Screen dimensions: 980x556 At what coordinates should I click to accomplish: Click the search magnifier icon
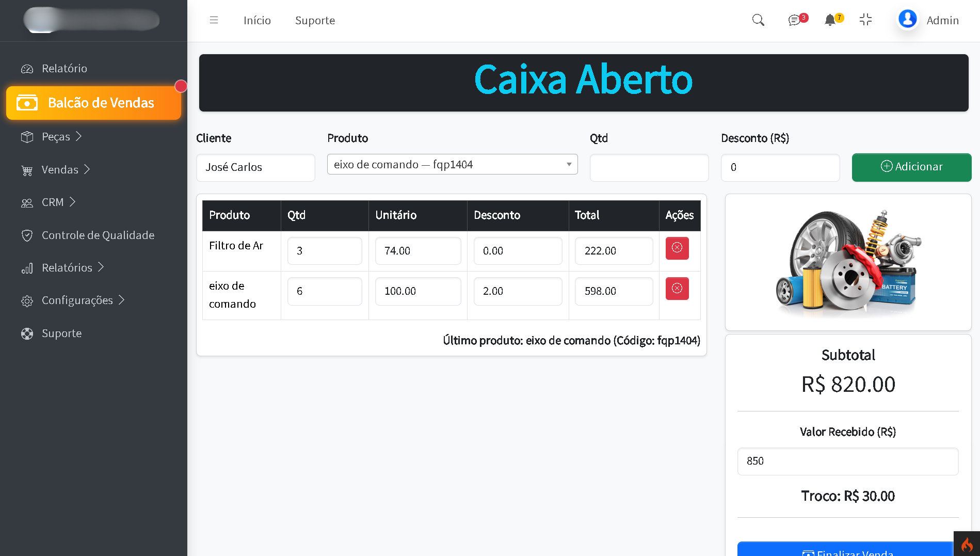758,20
